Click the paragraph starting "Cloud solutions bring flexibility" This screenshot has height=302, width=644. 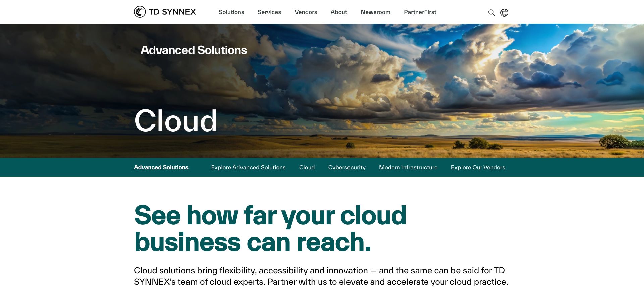321,276
